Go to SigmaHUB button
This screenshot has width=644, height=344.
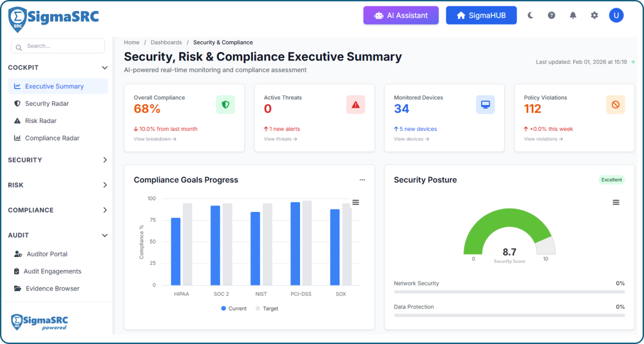click(x=481, y=15)
